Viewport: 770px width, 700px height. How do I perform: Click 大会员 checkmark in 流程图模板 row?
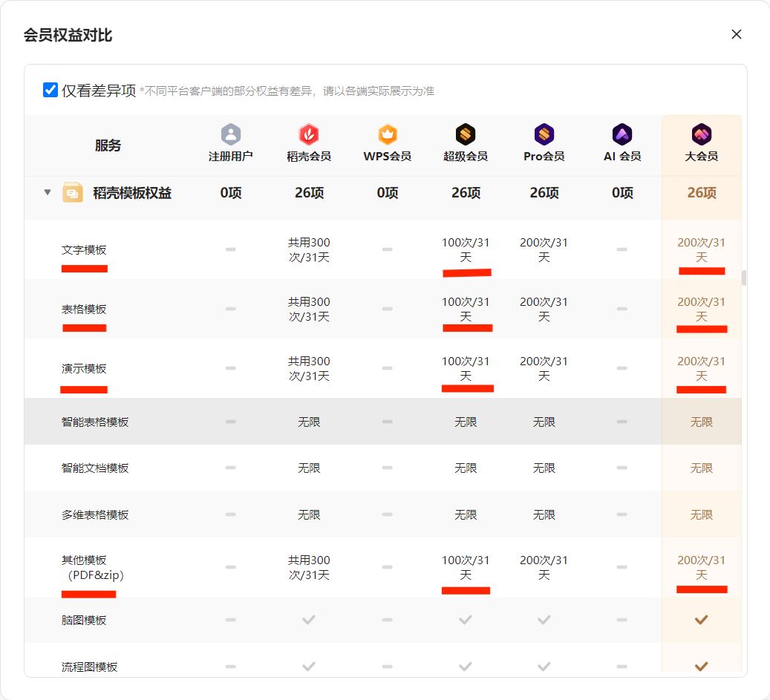[701, 667]
